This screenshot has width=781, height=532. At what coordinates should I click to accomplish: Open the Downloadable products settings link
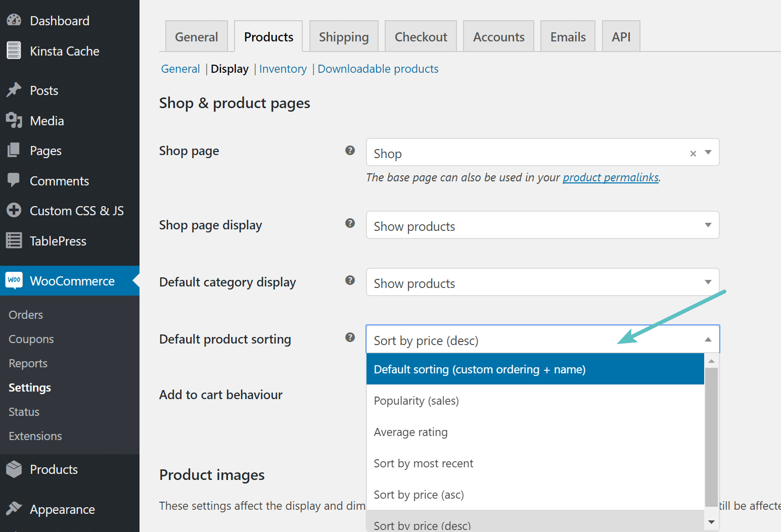point(378,69)
